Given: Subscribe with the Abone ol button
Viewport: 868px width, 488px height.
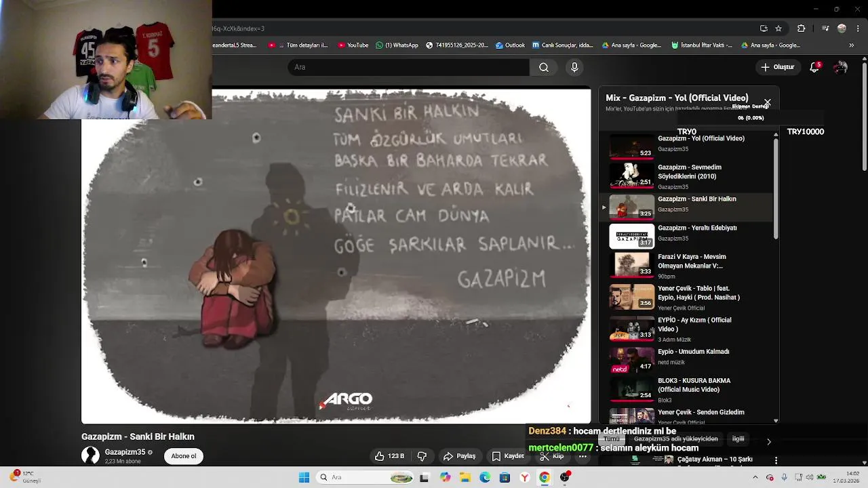Looking at the screenshot, I should (x=183, y=456).
